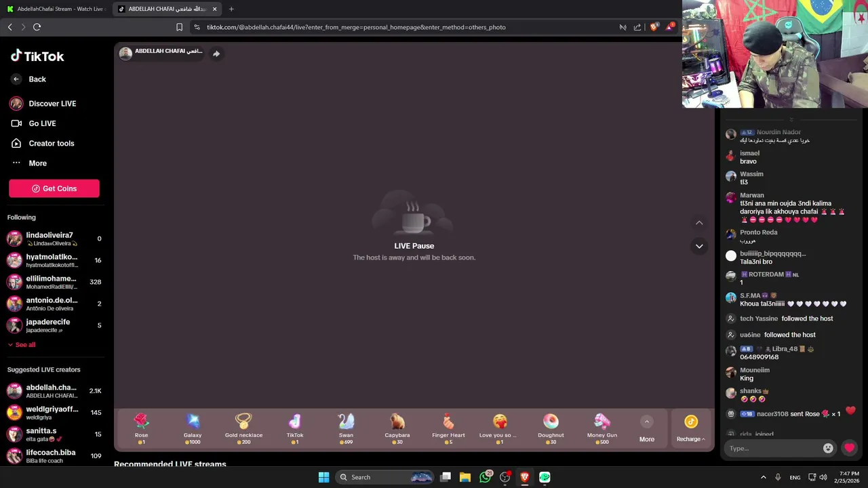Open chat user Marwan's profile name
Screen dimensions: 868x488
752,195
